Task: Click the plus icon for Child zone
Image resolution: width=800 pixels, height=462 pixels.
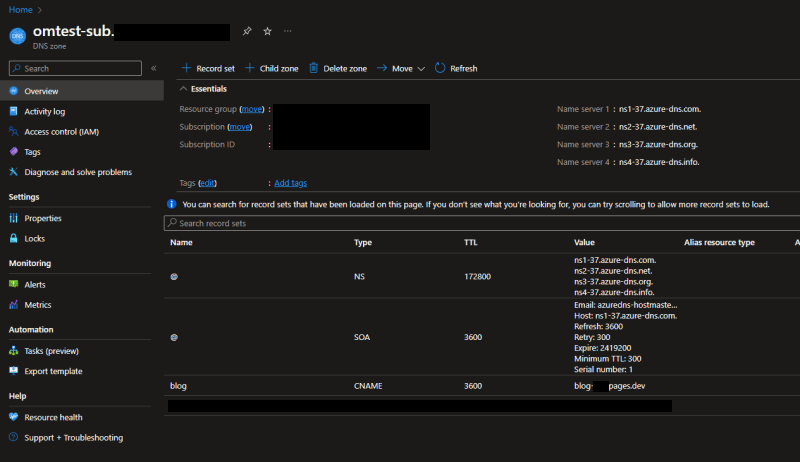Action: [249, 68]
